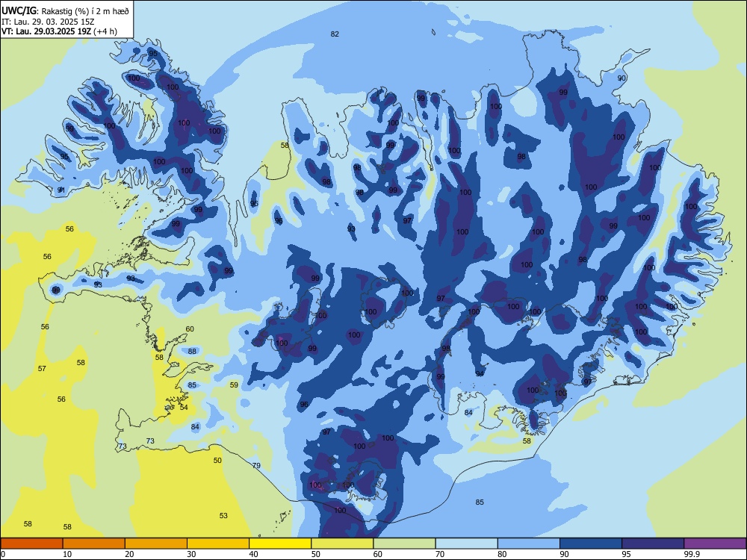The image size is (747, 560).
Task: Click the 'IT: Lau. 29. 03. 2025 15Z' line
Action: tap(48, 22)
